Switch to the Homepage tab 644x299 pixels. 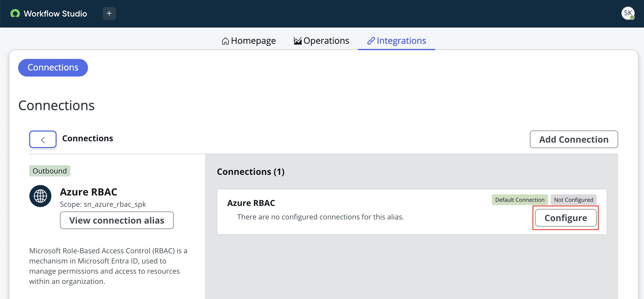click(x=249, y=41)
